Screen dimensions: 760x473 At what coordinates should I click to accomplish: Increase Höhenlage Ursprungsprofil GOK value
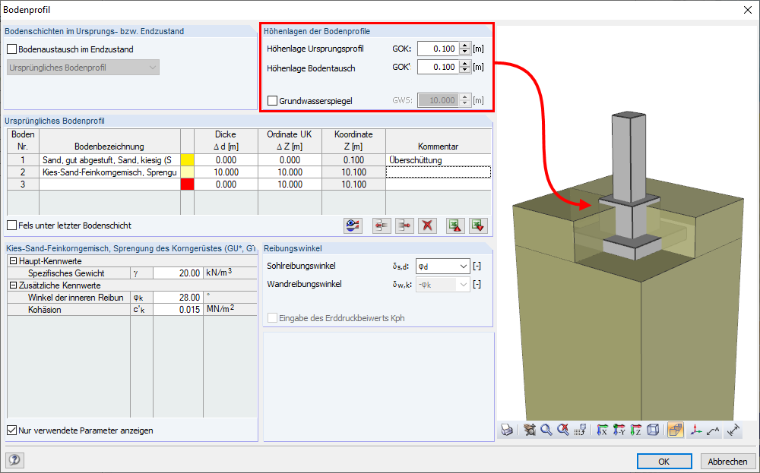click(465, 46)
